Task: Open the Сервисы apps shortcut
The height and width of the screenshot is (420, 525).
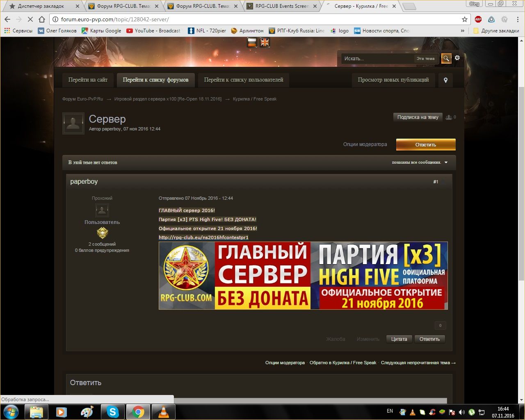Action: pyautogui.click(x=18, y=31)
